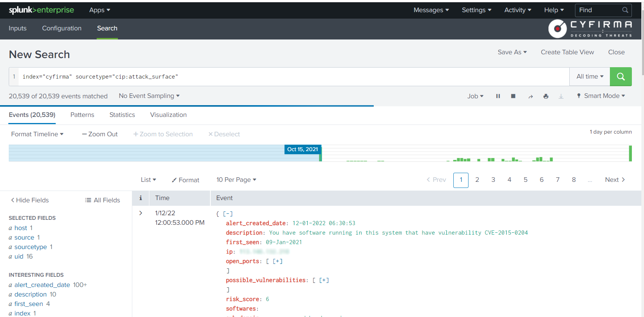The width and height of the screenshot is (644, 317).
Task: Open the List display dropdown
Action: coord(148,180)
